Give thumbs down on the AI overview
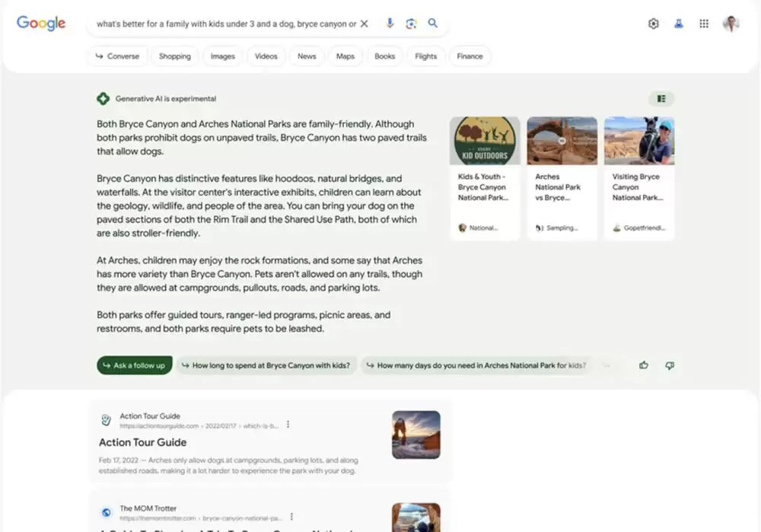761x532 pixels. [670, 365]
